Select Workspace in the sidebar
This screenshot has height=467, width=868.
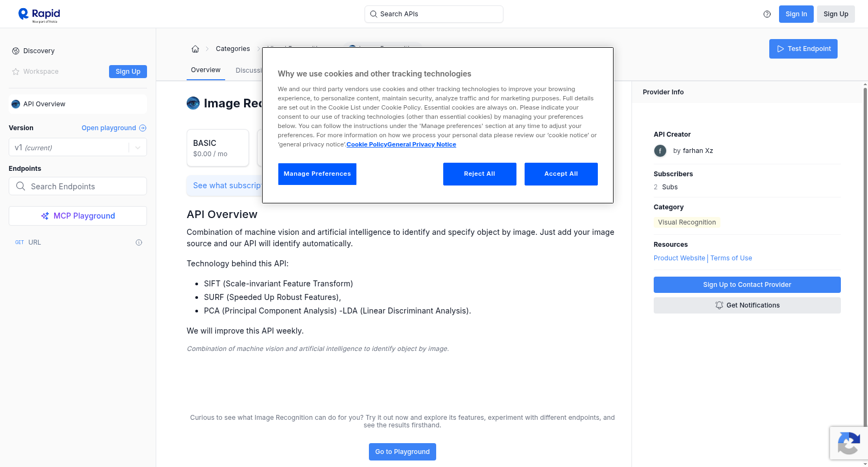[35, 72]
